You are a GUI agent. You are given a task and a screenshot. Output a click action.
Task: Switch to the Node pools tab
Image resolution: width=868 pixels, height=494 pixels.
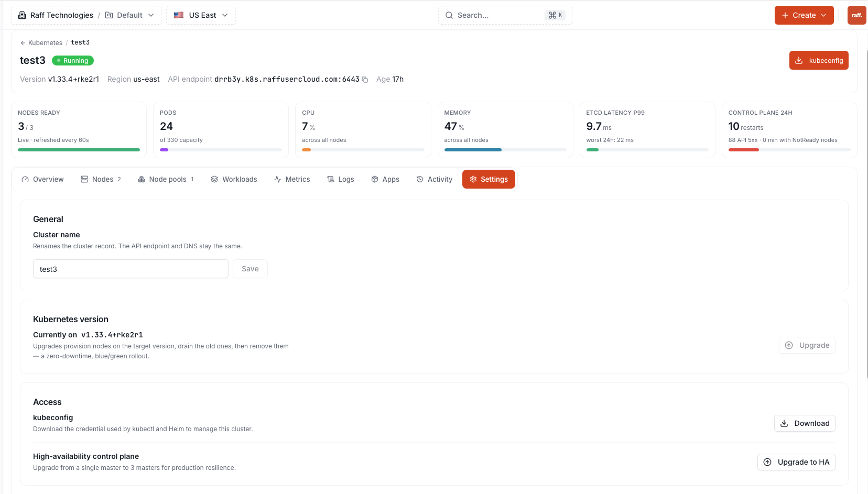166,179
